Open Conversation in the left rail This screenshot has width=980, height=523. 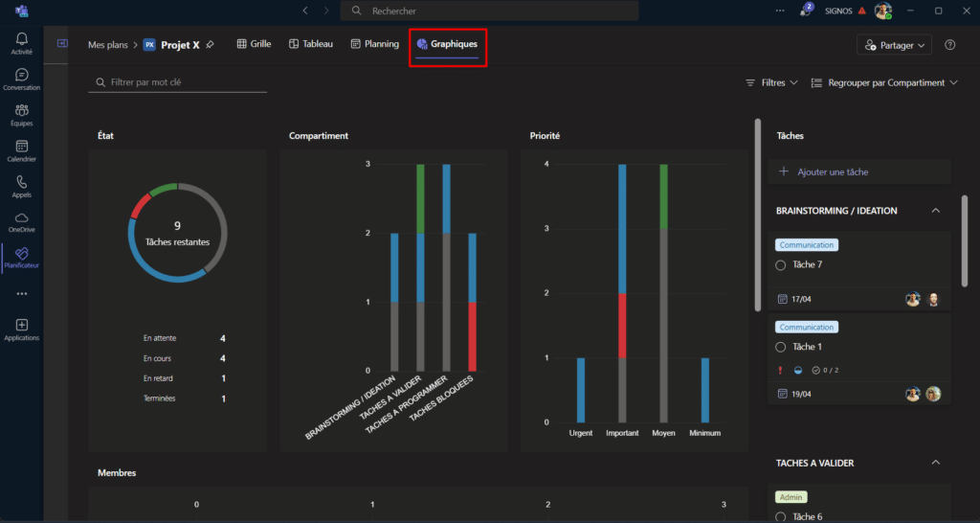21,80
